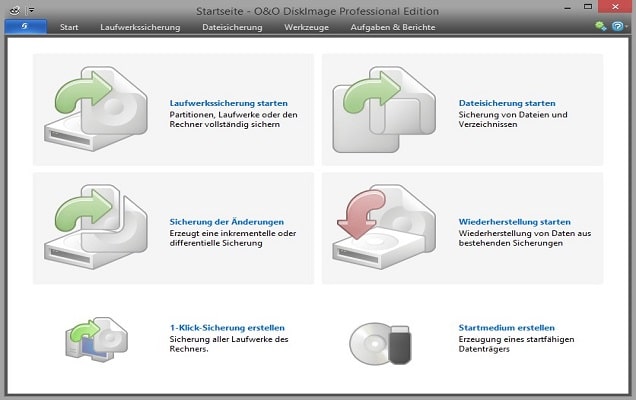Screen dimensions: 636x400
Task: Open quick access toolbar customize dropdown
Action: tap(32, 10)
